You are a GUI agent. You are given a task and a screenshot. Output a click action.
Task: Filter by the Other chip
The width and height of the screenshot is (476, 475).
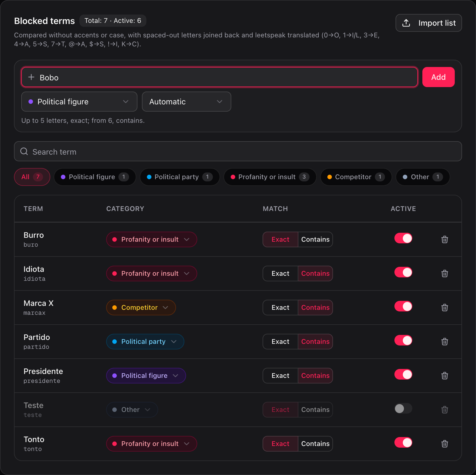point(423,177)
